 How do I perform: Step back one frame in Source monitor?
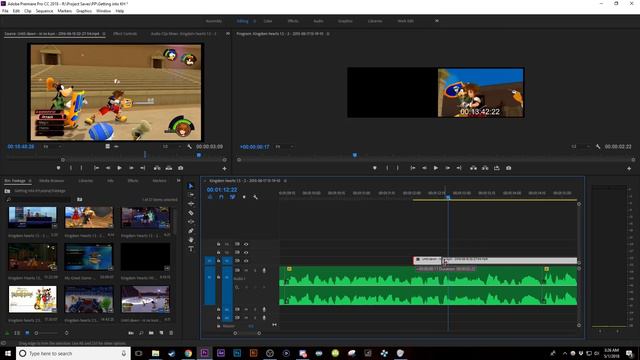tap(108, 168)
